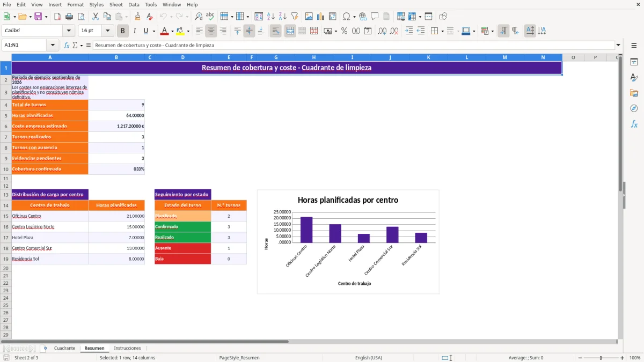Click PageStyle_Resumen in status bar
Image resolution: width=644 pixels, height=362 pixels.
pyautogui.click(x=239, y=358)
